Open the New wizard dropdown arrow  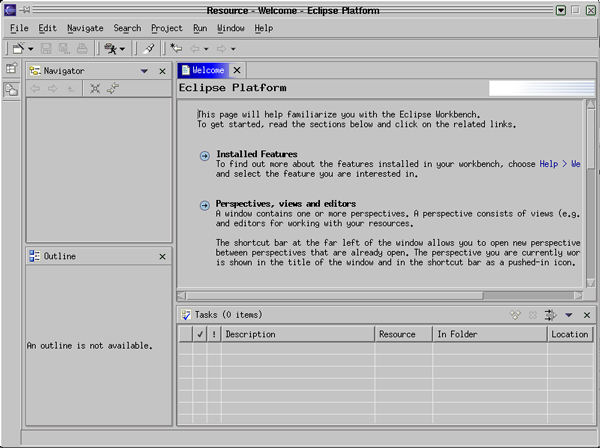(x=31, y=48)
